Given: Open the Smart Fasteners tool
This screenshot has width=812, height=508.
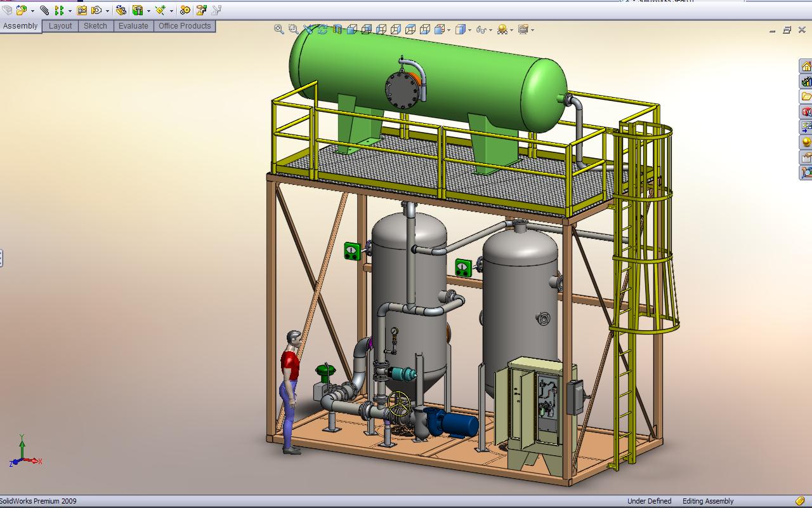Looking at the screenshot, I should click(x=82, y=10).
